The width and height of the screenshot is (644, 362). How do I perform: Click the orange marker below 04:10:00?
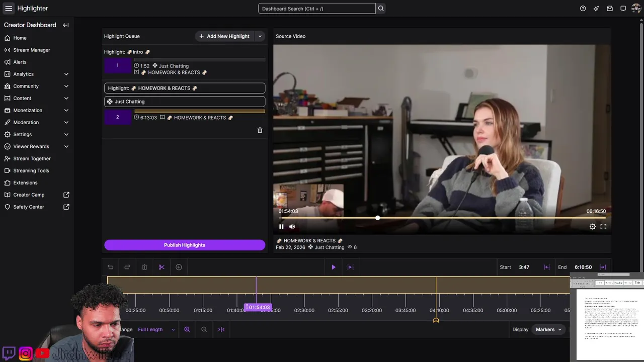pyautogui.click(x=436, y=320)
